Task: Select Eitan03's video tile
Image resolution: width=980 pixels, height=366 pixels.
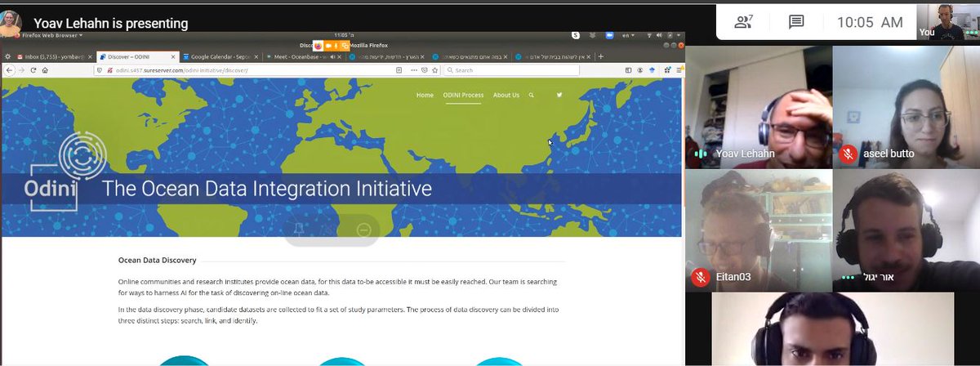Action: [x=758, y=230]
